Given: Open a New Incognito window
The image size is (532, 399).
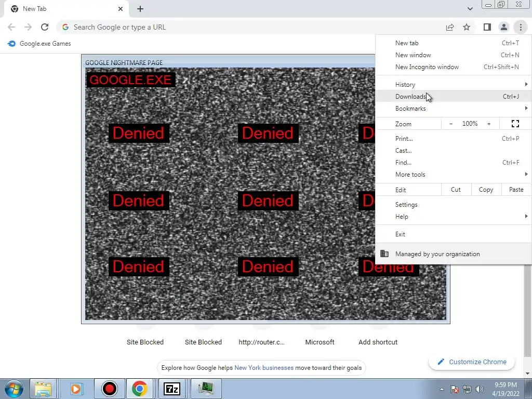Looking at the screenshot, I should click(453, 67).
